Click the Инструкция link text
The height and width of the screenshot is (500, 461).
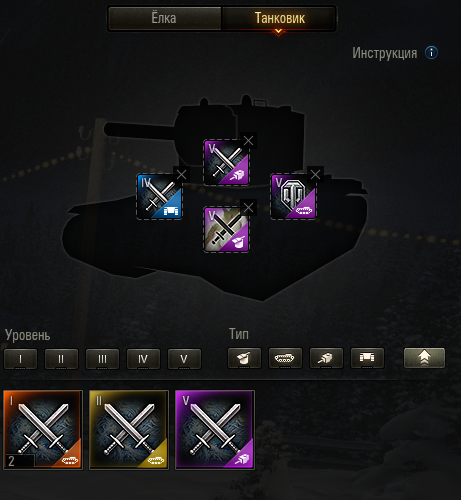pyautogui.click(x=385, y=53)
